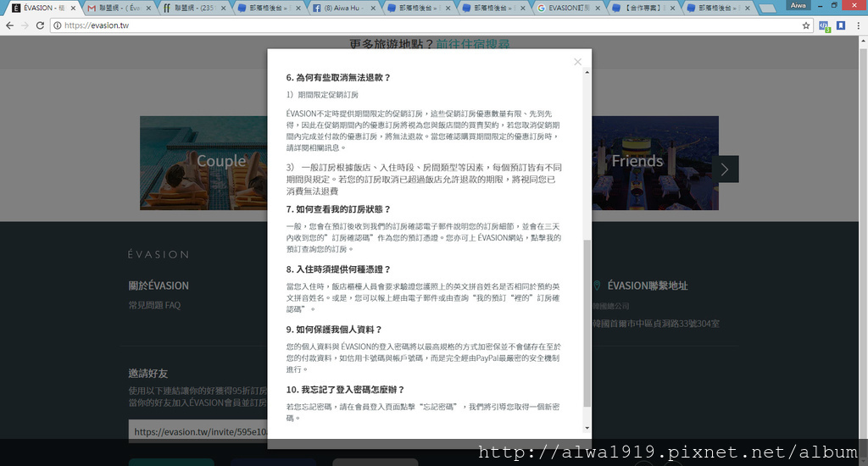
Task: Advance the carousel with the right chevron
Action: 724,169
